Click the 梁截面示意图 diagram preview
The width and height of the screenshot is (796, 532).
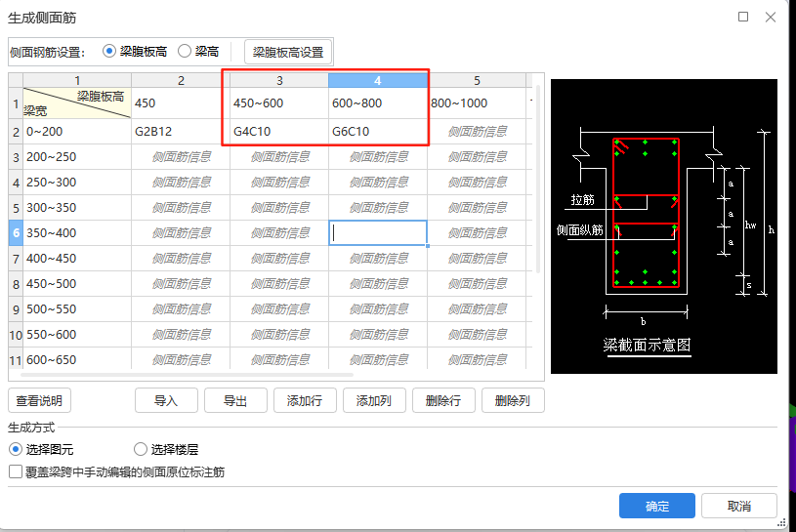click(663, 226)
